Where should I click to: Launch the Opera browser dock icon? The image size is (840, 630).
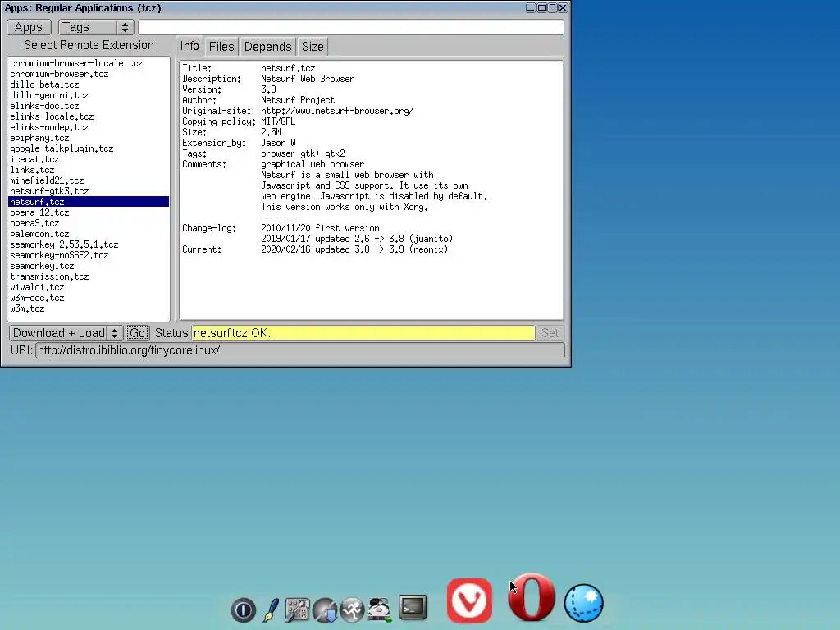pyautogui.click(x=532, y=597)
